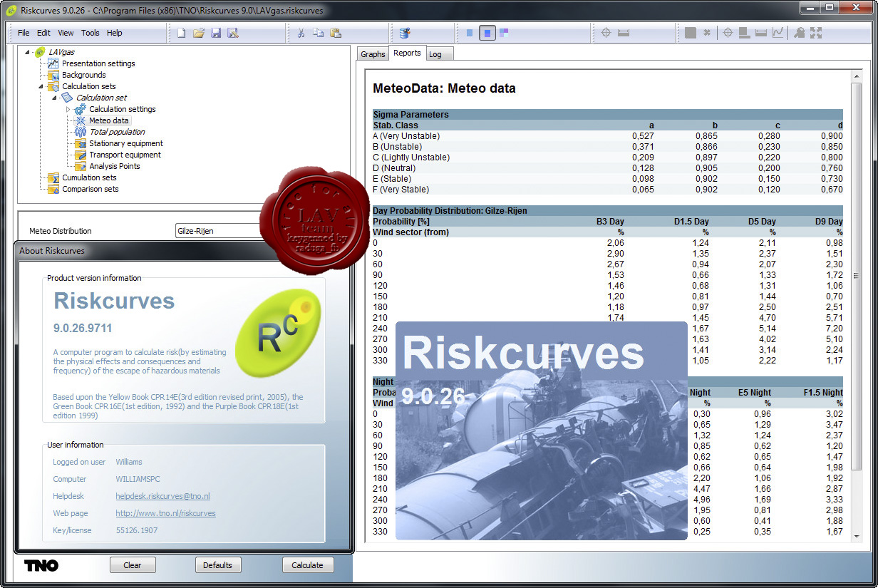This screenshot has width=878, height=588.
Task: Select the Reports tab
Action: click(x=407, y=53)
